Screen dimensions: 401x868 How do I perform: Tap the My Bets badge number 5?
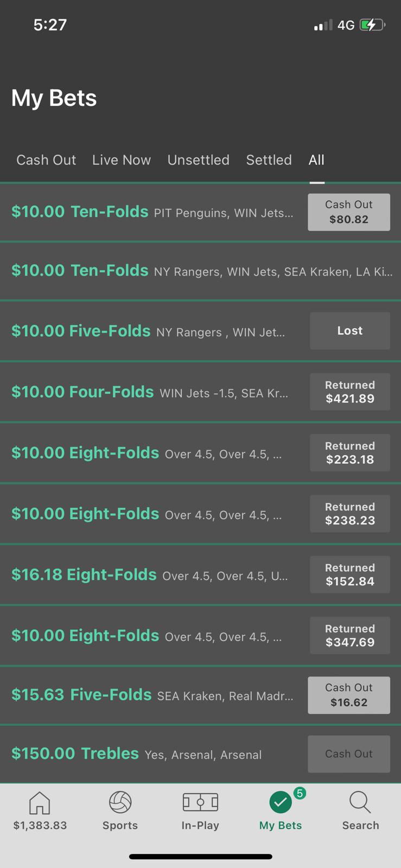click(300, 793)
